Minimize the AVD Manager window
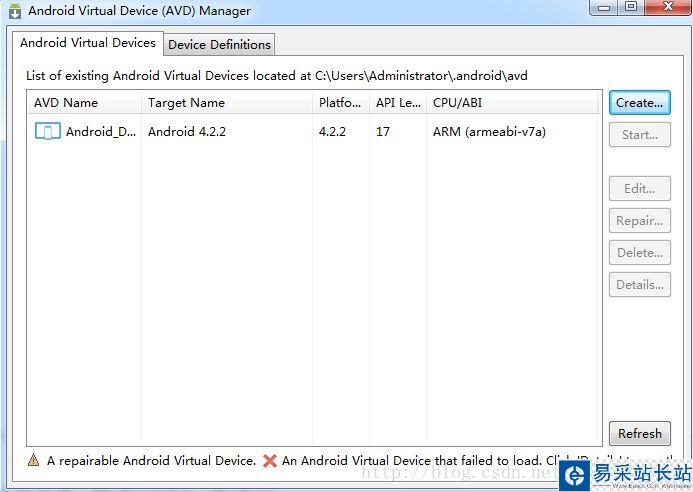Viewport: 693px width, 492px height. (x=604, y=7)
